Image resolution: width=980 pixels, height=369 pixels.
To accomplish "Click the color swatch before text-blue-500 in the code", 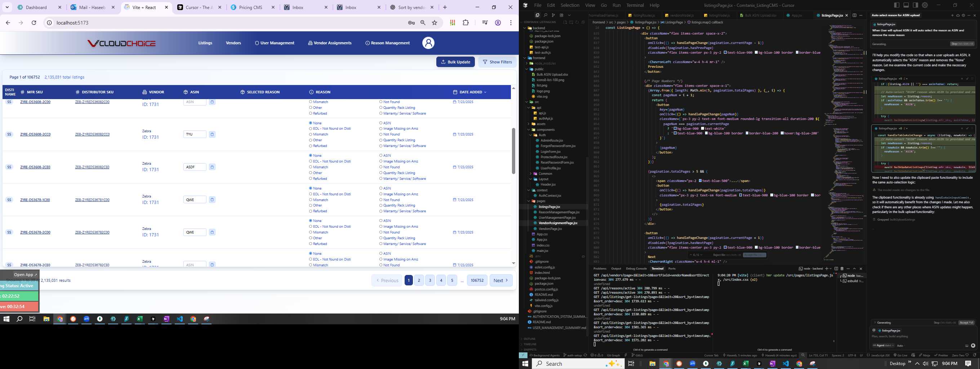I will (x=700, y=181).
